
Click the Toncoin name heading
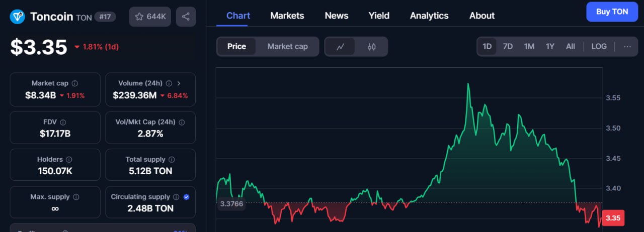pyautogui.click(x=52, y=17)
